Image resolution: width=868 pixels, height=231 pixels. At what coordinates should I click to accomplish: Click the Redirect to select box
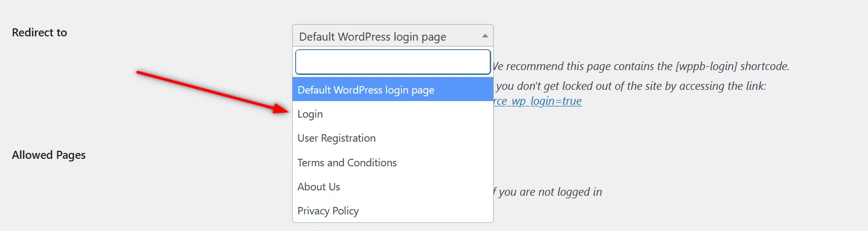pos(384,36)
